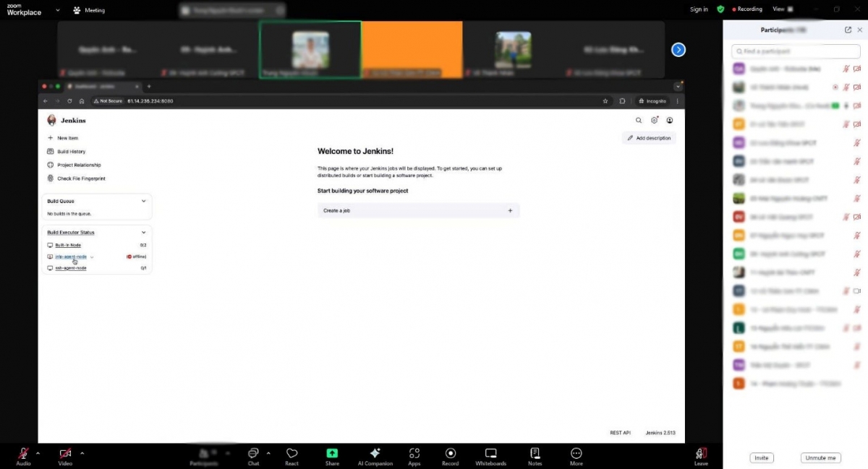Screen dimensions: 868x469
Task: Click the Record icon in Zoom toolbar
Action: [x=451, y=453]
